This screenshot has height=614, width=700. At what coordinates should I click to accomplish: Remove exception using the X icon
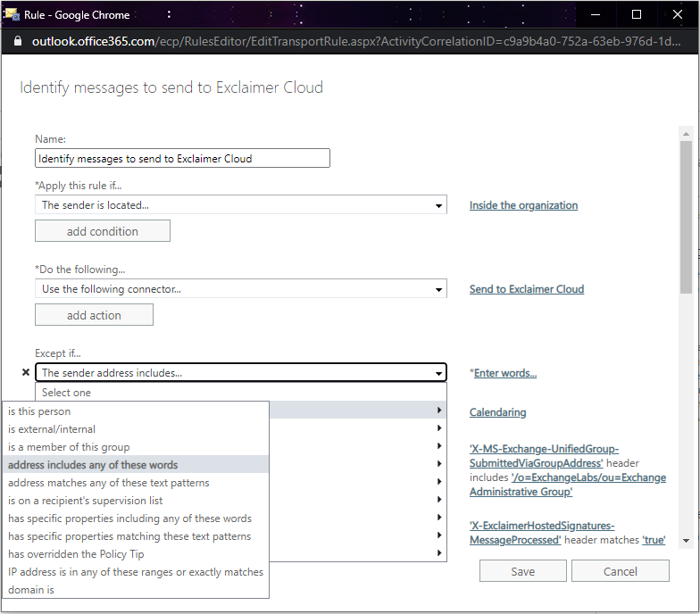click(x=25, y=373)
